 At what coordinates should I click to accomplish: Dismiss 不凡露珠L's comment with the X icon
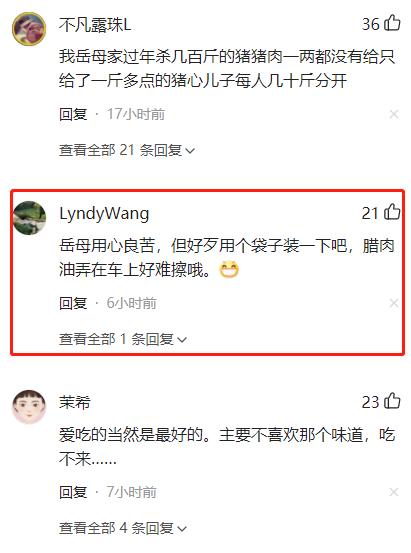pyautogui.click(x=394, y=114)
